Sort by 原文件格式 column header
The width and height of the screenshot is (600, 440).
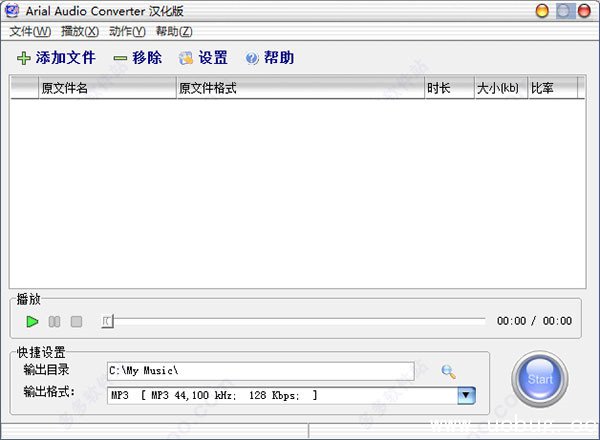pyautogui.click(x=300, y=88)
